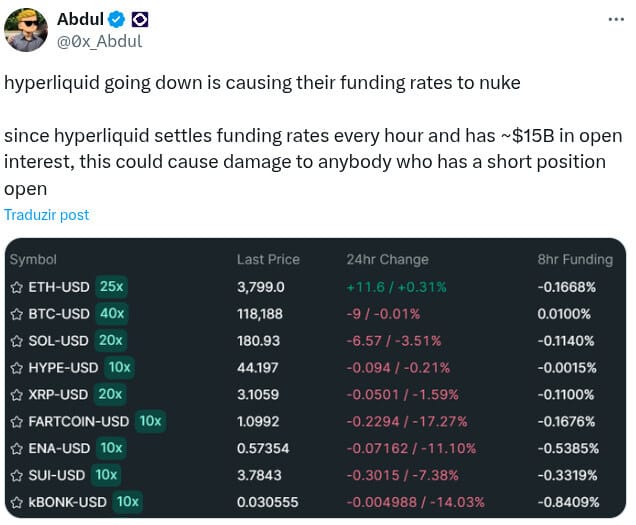Star the kBONK-USD market
The width and height of the screenshot is (636, 525).
pyautogui.click(x=16, y=503)
